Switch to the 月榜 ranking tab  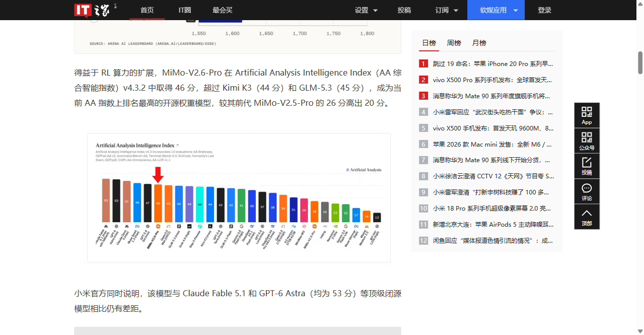pos(479,43)
